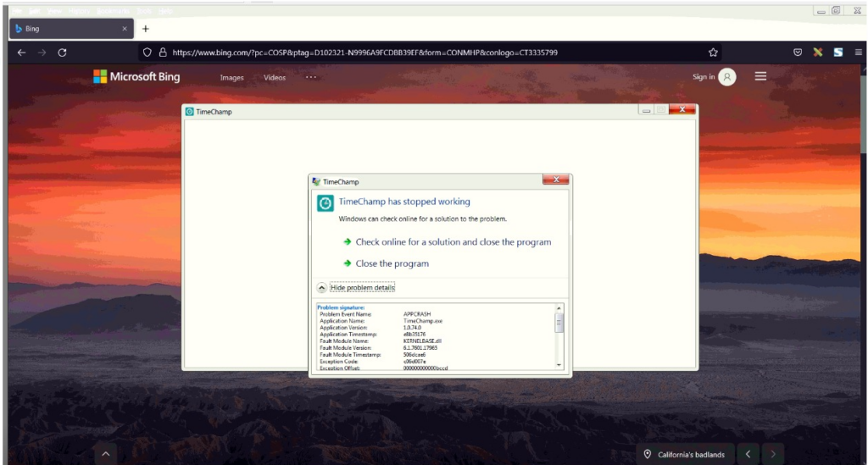Image resolution: width=868 pixels, height=465 pixels.
Task: Click problem details scrollbar up arrow
Action: (x=559, y=308)
